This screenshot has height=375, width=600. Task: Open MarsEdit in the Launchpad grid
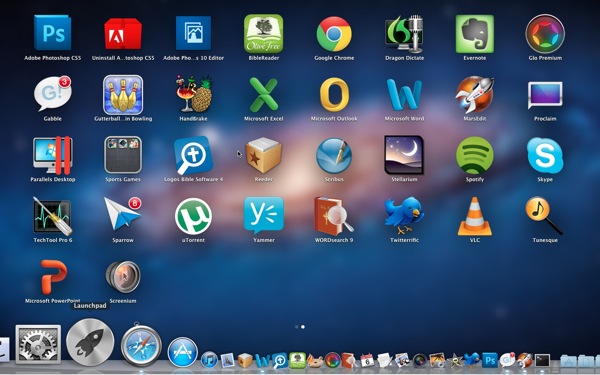coord(474,94)
